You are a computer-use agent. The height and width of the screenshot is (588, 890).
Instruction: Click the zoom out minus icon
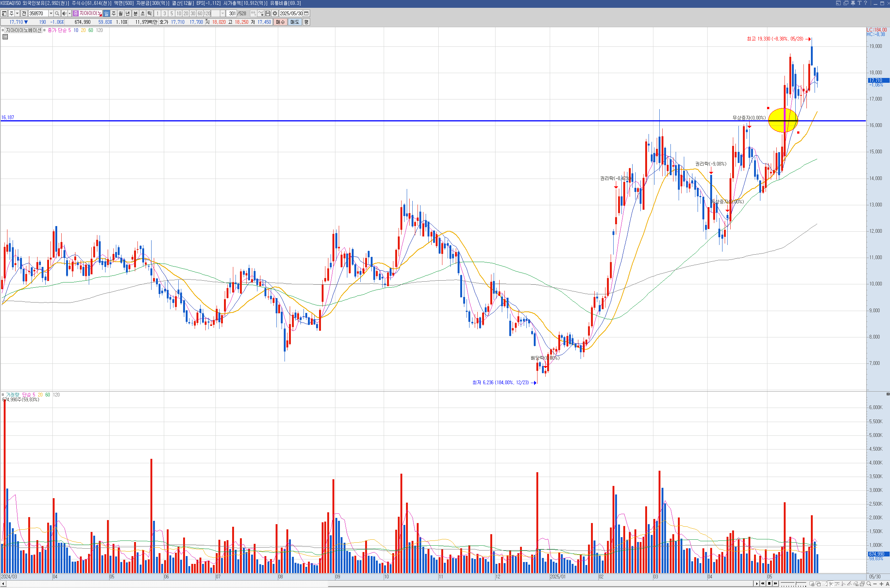[x=876, y=584]
